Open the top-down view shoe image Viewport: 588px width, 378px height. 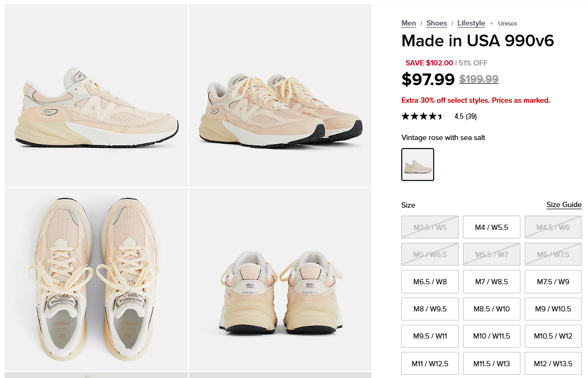(x=96, y=280)
